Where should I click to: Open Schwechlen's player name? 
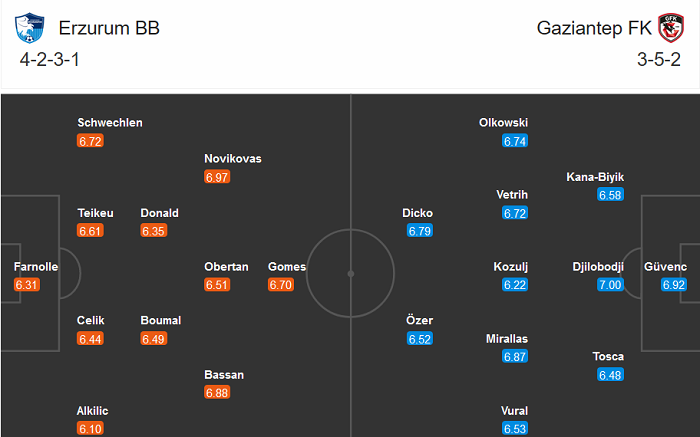click(110, 123)
